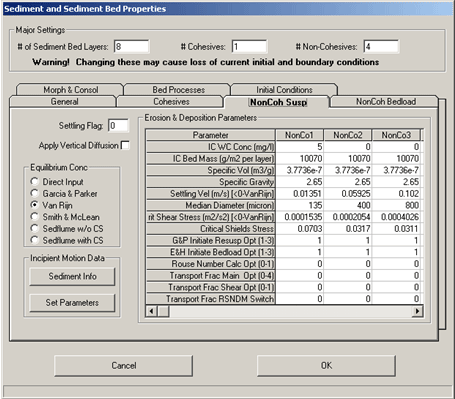Switch to the Cohesives tab
Screen dimensions: 455x399
tap(171, 102)
